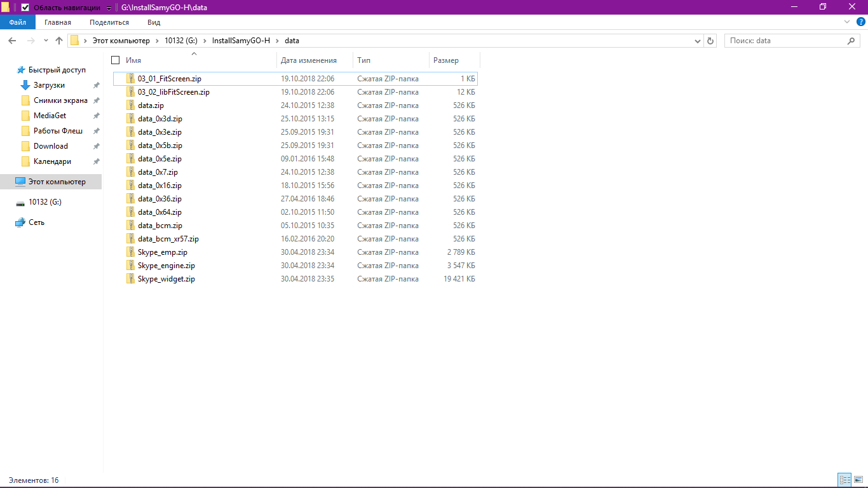Image resolution: width=868 pixels, height=488 pixels.
Task: Click the search magnifier icon
Action: coord(851,41)
